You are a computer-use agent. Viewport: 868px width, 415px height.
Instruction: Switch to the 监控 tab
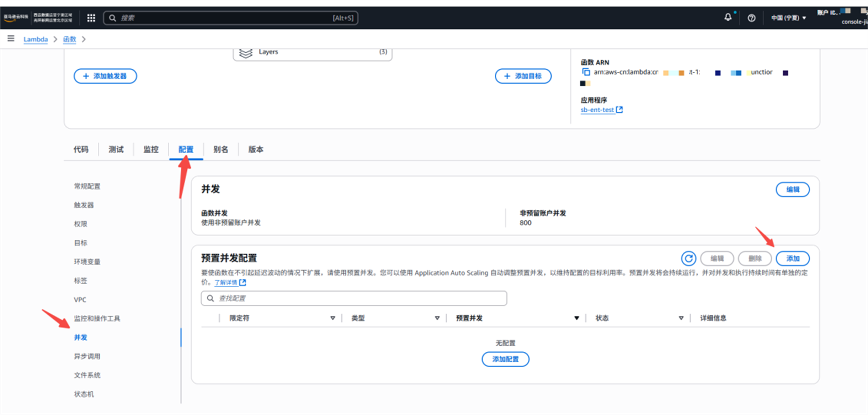click(151, 149)
